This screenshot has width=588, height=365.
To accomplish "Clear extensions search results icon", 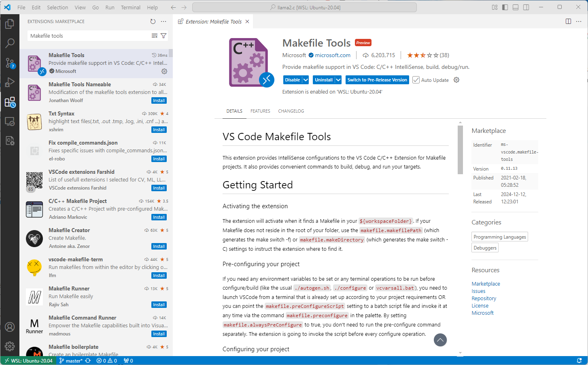I will coord(155,36).
